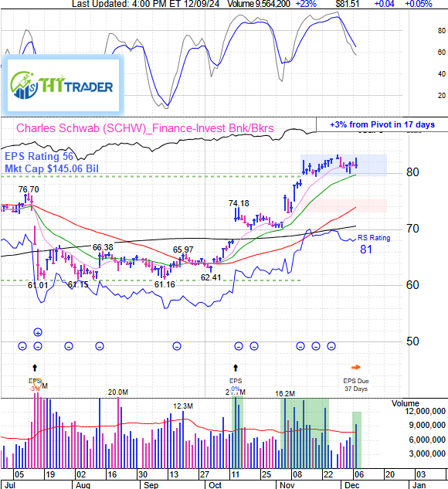This screenshot has width=448, height=489.
Task: Select the 66.38 price label
Action: tap(103, 247)
